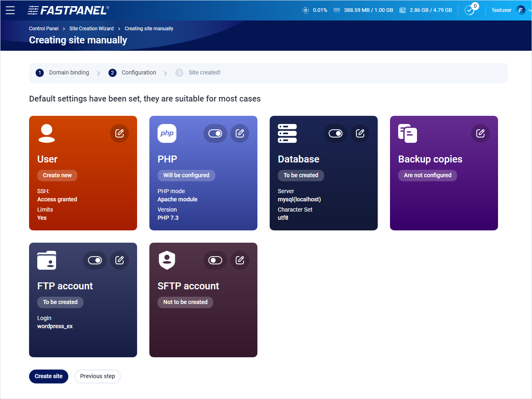Click the To be created Database badge
Viewport: 532px width, 399px height.
tap(301, 176)
